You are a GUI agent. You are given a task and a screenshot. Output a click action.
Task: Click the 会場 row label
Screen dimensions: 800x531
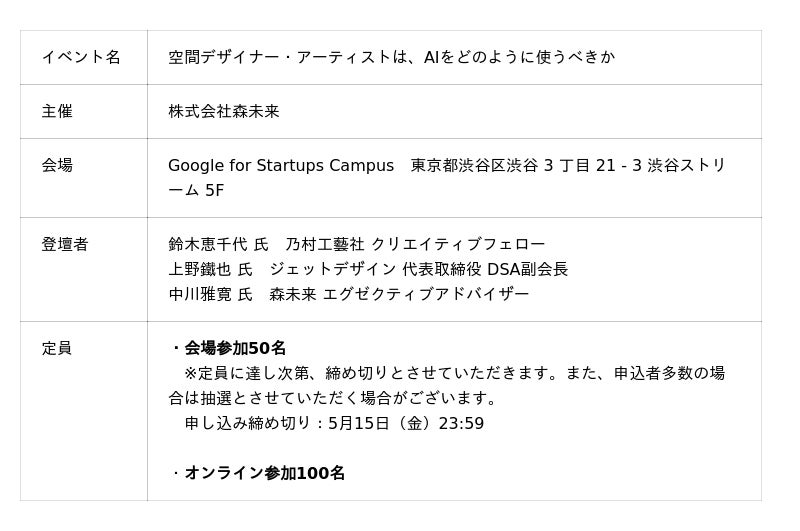click(57, 165)
